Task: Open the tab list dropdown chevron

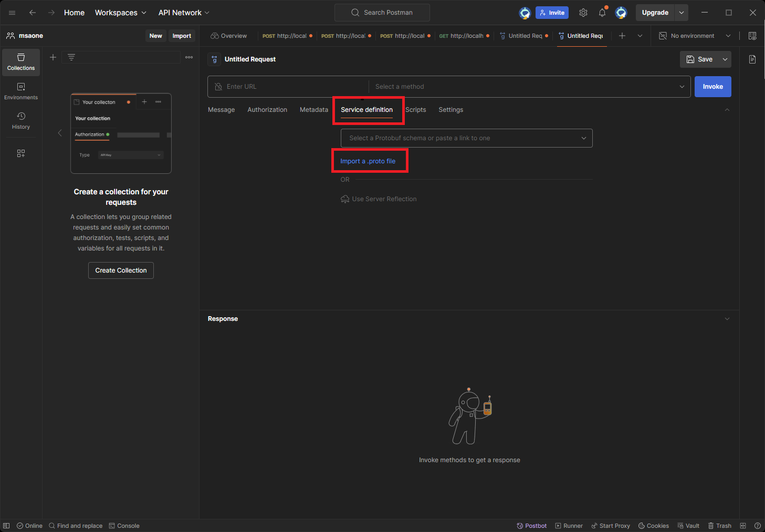Action: tap(640, 36)
